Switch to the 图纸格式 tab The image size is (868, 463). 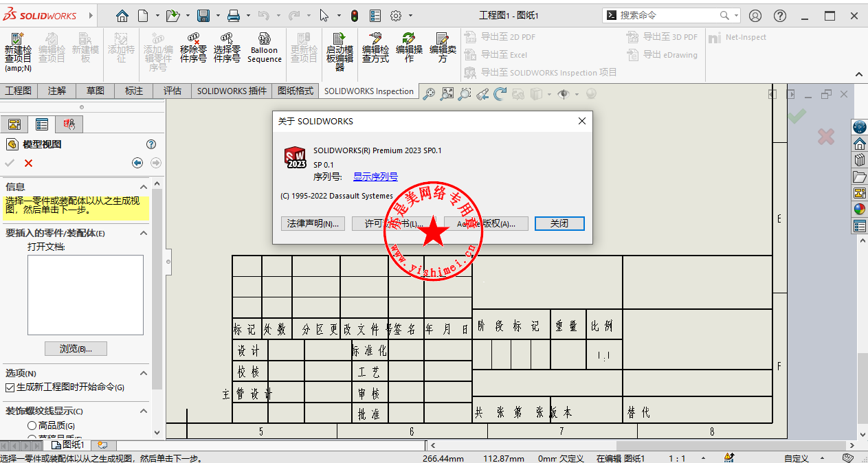click(x=296, y=91)
